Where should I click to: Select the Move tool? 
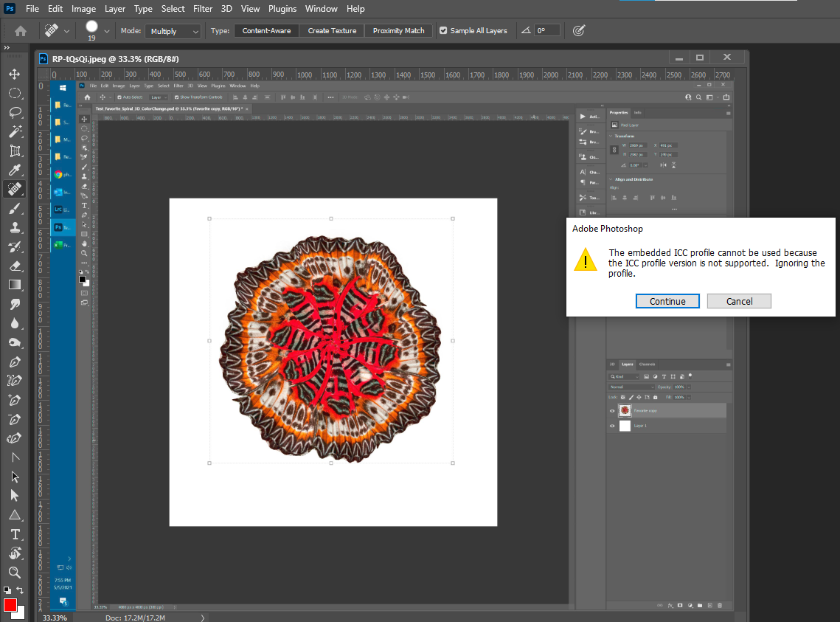coord(15,72)
